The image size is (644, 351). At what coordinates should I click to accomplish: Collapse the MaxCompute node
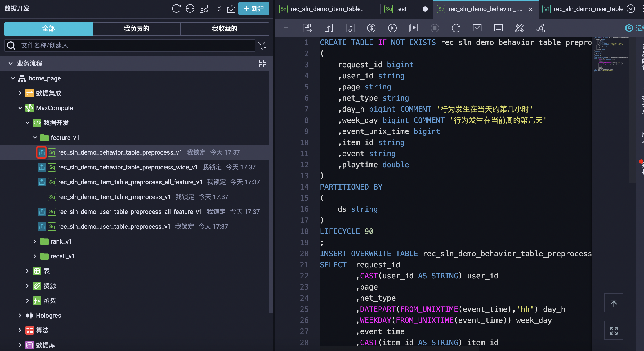click(x=20, y=108)
